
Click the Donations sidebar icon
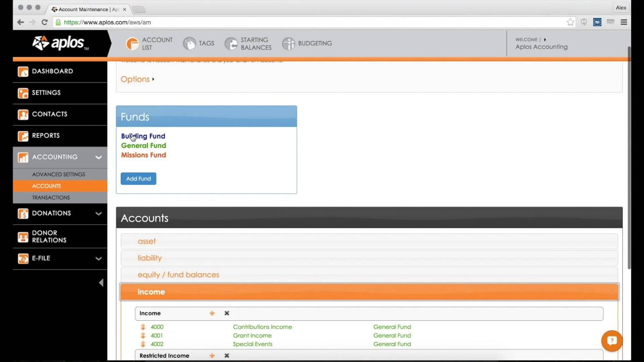[23, 213]
